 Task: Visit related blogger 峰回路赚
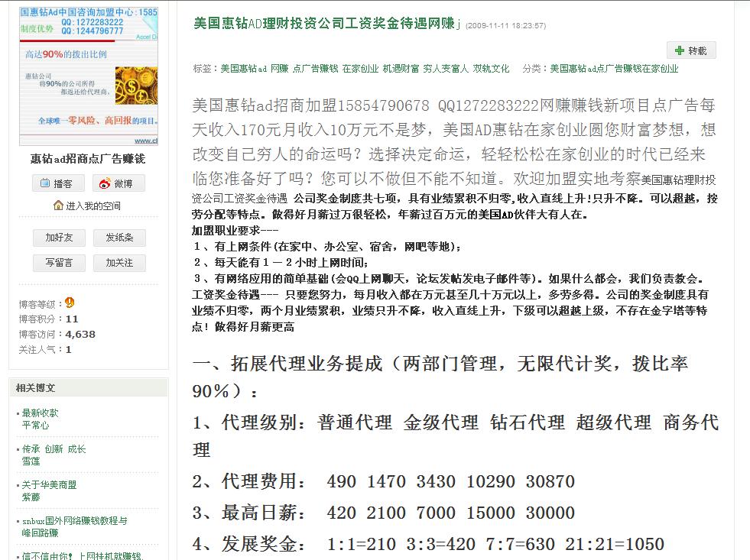click(x=41, y=532)
